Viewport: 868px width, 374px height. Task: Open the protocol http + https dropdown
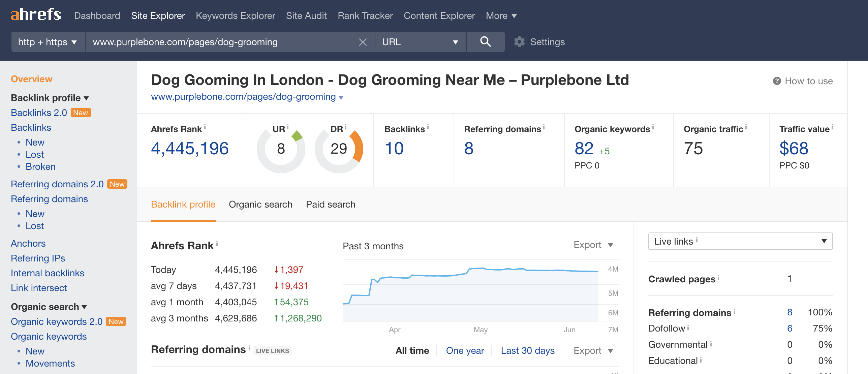(x=48, y=42)
